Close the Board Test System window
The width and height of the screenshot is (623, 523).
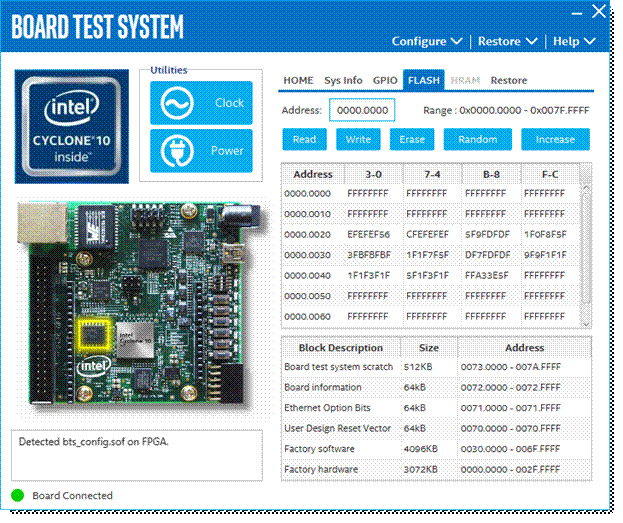coord(599,11)
